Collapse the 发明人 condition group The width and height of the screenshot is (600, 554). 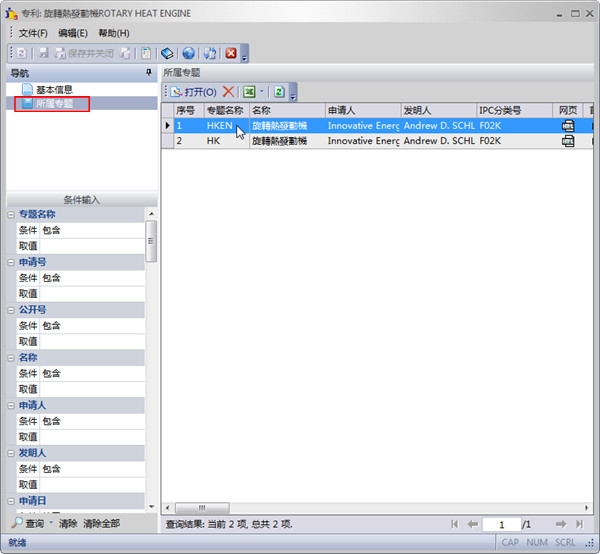click(x=11, y=453)
